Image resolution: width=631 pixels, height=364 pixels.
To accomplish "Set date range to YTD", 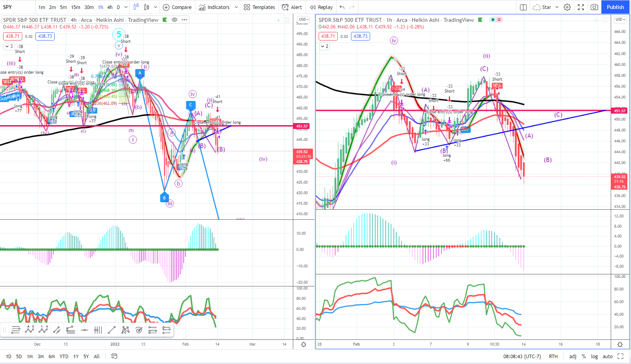I will pos(64,356).
